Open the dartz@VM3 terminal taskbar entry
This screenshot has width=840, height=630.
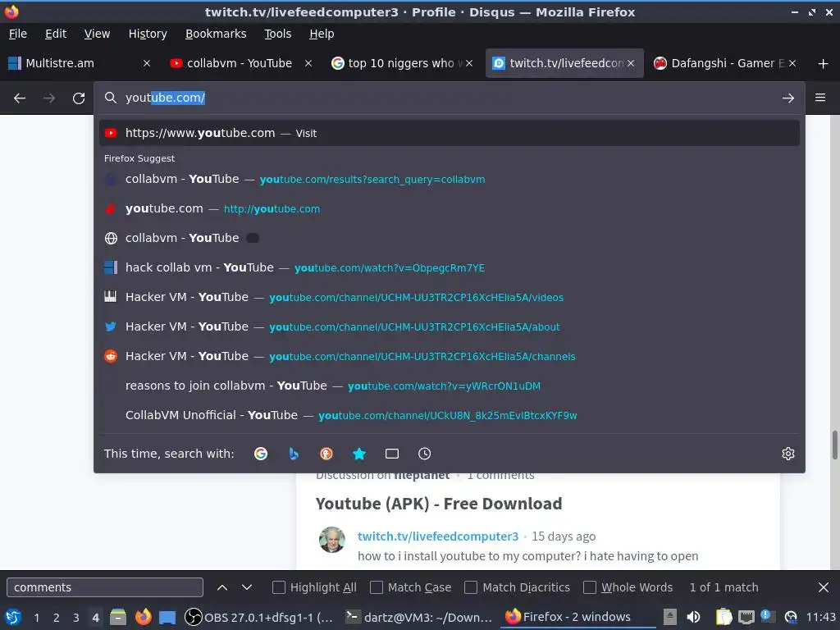(418, 617)
